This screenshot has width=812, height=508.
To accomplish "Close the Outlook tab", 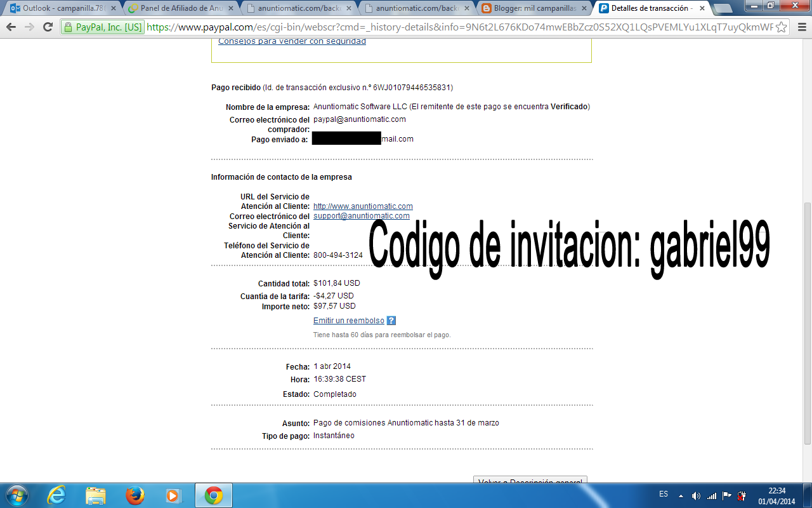I will (113, 8).
